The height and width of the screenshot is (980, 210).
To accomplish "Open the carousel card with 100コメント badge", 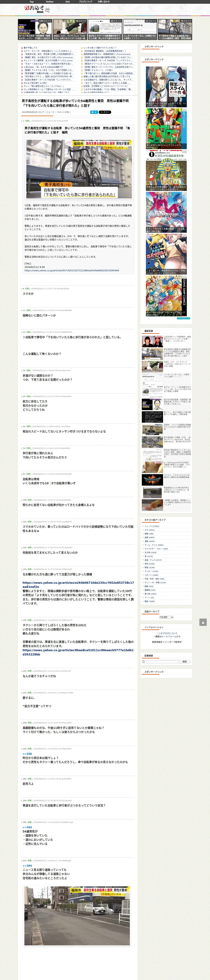I will pos(35,30).
